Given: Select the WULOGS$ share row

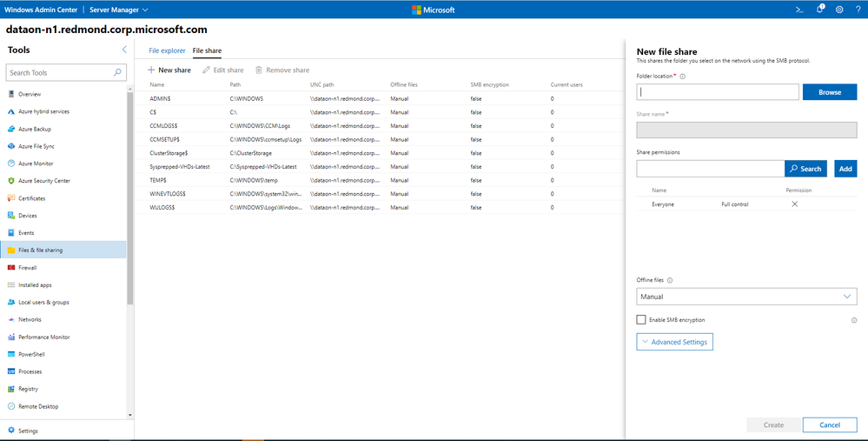Looking at the screenshot, I should pyautogui.click(x=380, y=207).
